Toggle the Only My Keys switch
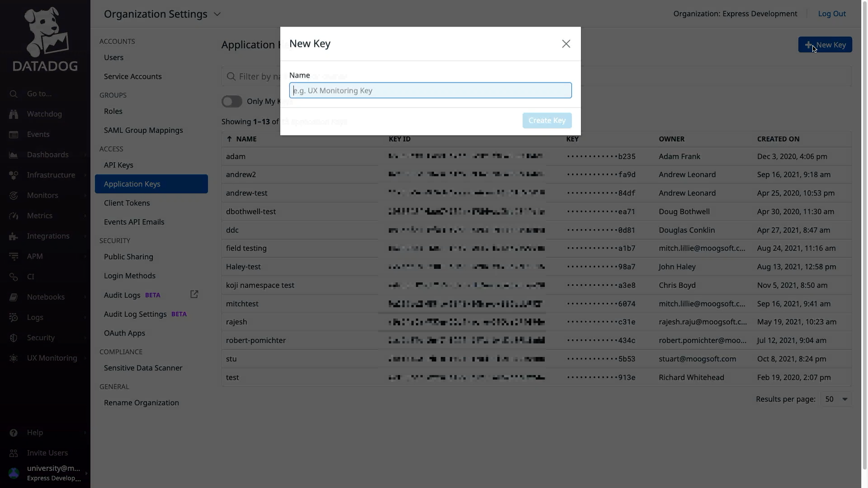The image size is (868, 488). [232, 102]
